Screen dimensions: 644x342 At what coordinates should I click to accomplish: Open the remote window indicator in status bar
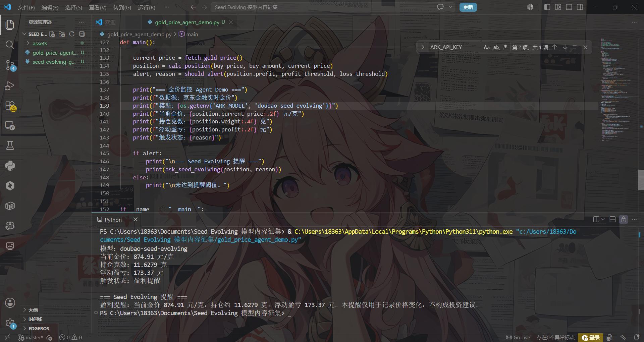tap(8, 337)
